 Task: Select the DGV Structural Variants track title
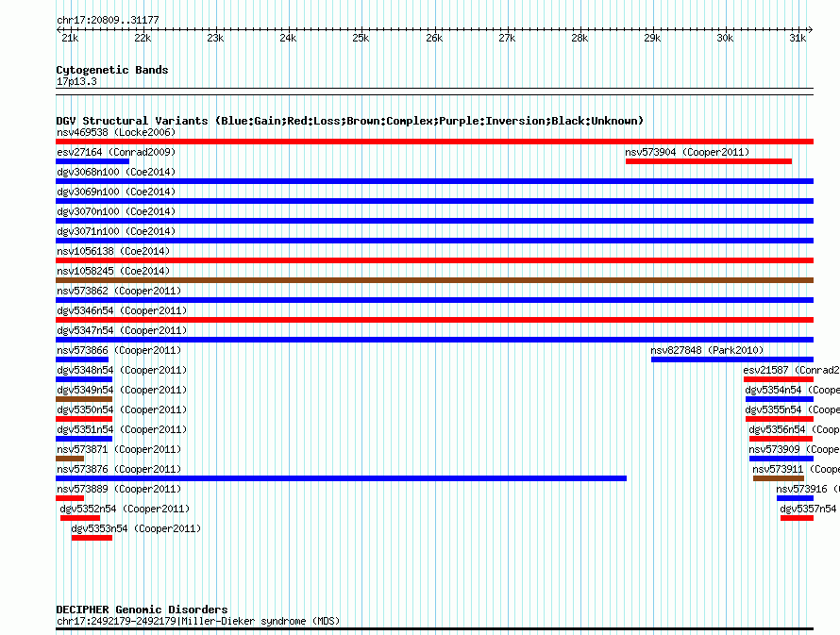[x=349, y=121]
